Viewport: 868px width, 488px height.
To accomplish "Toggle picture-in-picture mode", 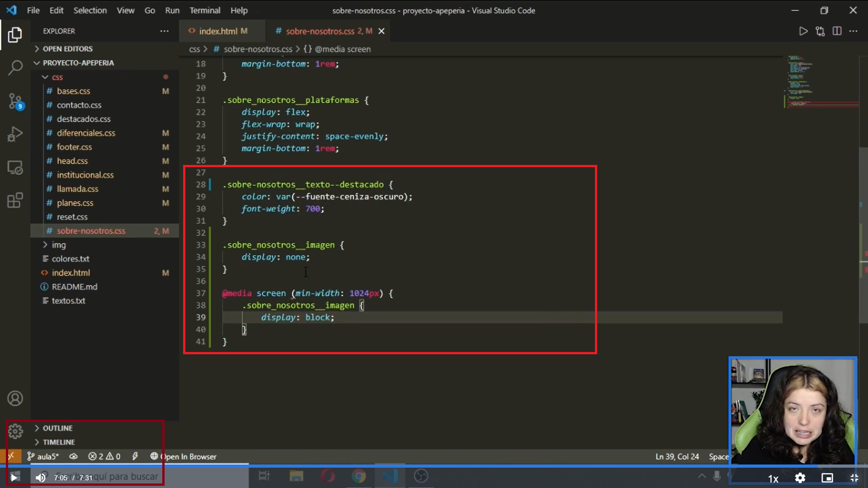I will 827,478.
